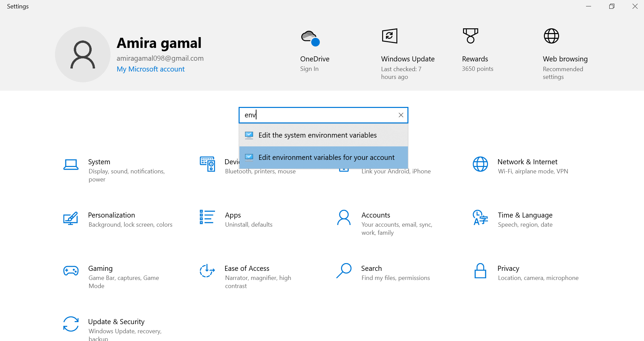The height and width of the screenshot is (341, 644).
Task: Click the System category title
Action: pyautogui.click(x=99, y=162)
